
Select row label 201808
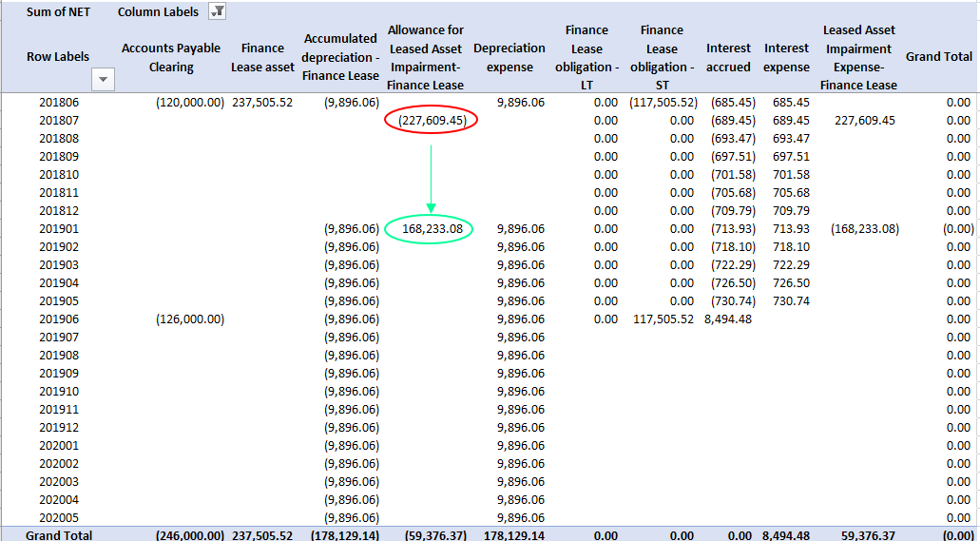(59, 138)
